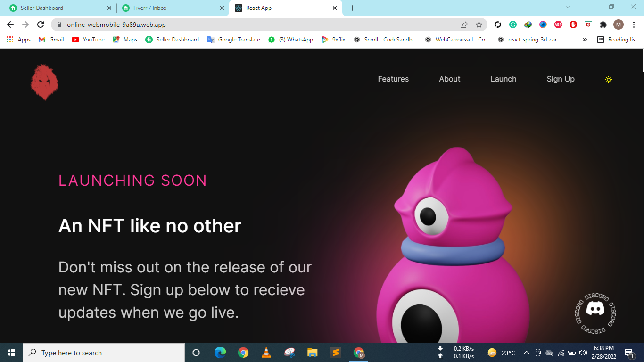Screen dimensions: 644x362
Task: Reload the page with refresh icon
Action: click(41, 25)
